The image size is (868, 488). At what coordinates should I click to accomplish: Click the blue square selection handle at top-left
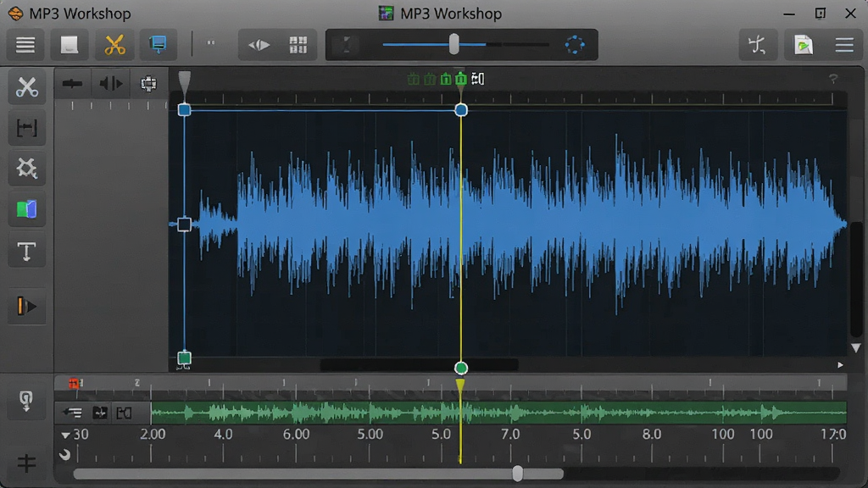(184, 109)
